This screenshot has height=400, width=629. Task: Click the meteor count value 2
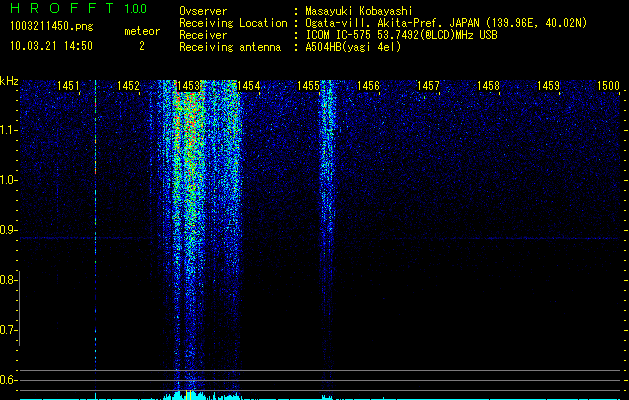click(142, 46)
